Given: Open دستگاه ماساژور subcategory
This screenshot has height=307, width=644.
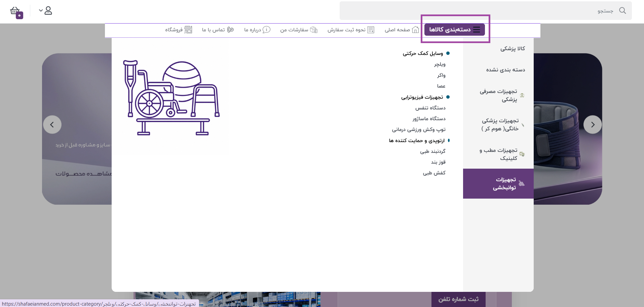Looking at the screenshot, I should coord(429,118).
